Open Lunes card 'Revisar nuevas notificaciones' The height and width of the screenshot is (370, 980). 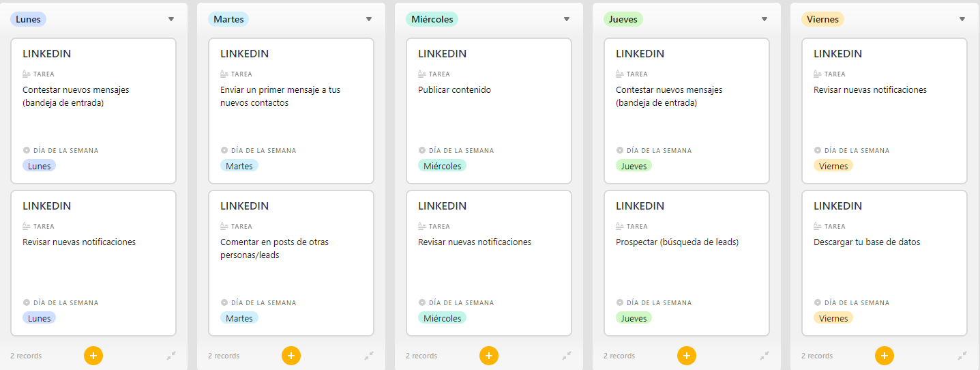[93, 264]
